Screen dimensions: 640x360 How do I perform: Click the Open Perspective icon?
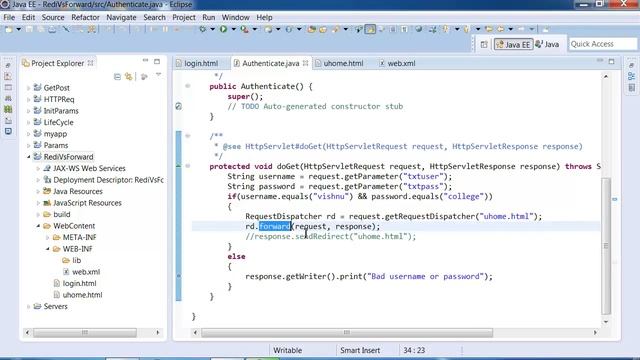click(x=484, y=44)
